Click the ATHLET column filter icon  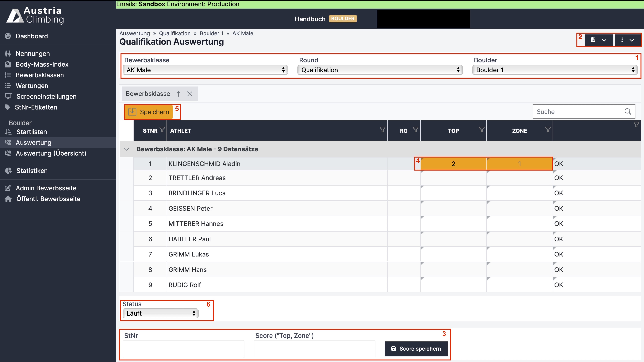point(382,129)
